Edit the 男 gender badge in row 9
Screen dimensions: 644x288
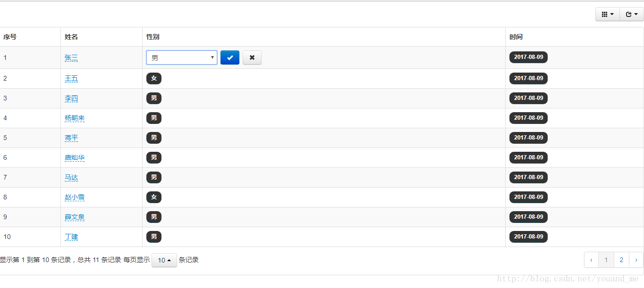(154, 217)
